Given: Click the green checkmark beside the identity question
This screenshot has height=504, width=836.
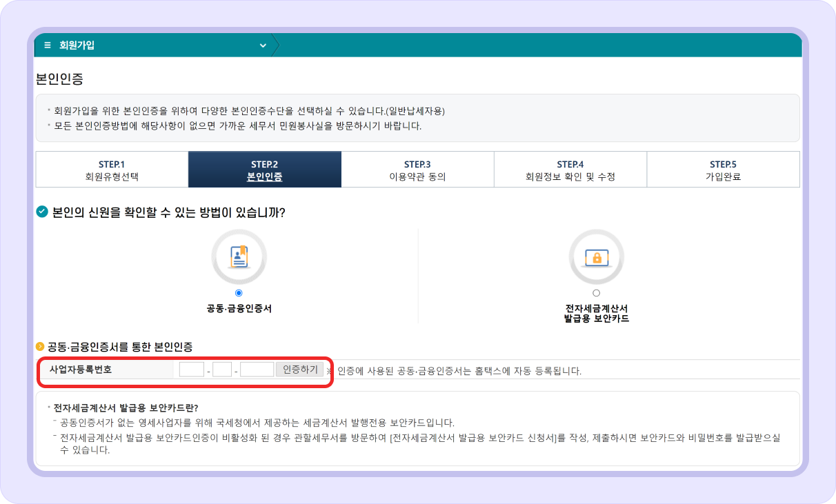Looking at the screenshot, I should [x=43, y=212].
